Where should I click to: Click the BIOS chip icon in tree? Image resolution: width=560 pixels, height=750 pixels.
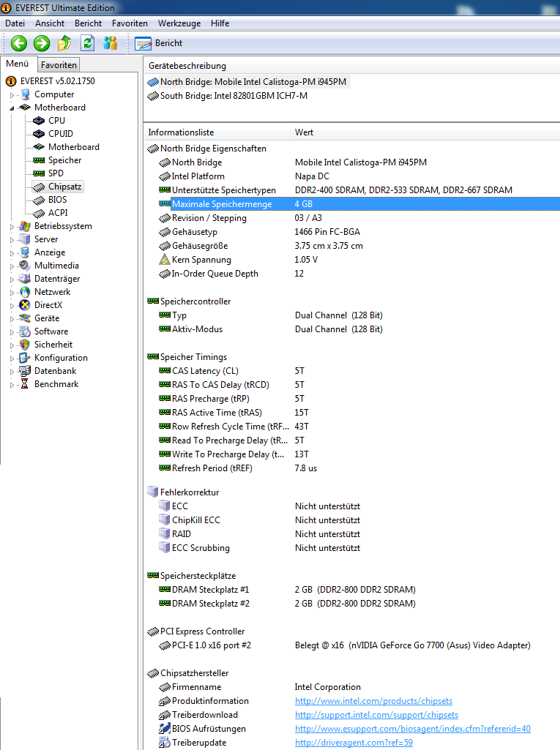[x=39, y=200]
